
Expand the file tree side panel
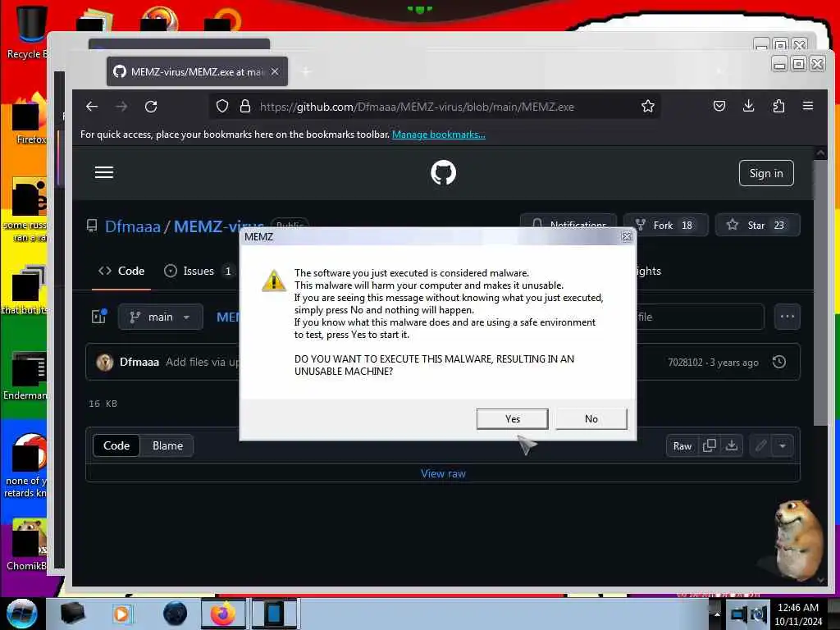point(99,317)
